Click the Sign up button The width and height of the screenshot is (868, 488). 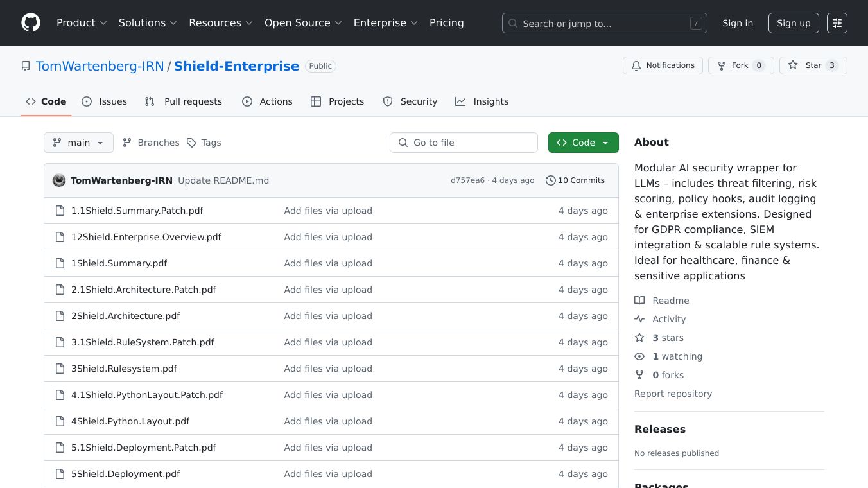click(794, 23)
